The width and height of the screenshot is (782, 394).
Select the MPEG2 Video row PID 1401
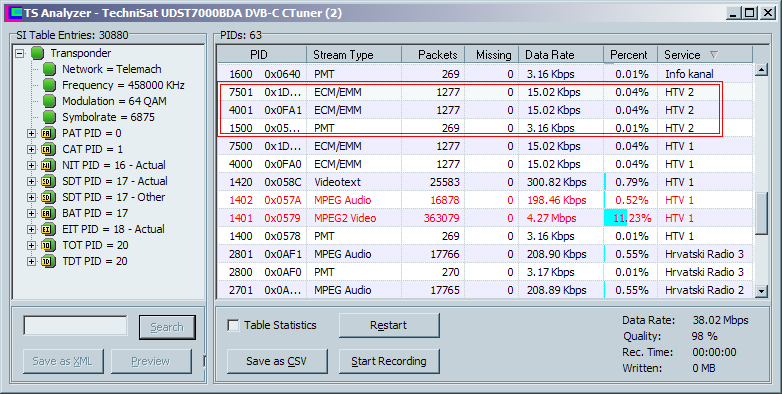pyautogui.click(x=485, y=218)
